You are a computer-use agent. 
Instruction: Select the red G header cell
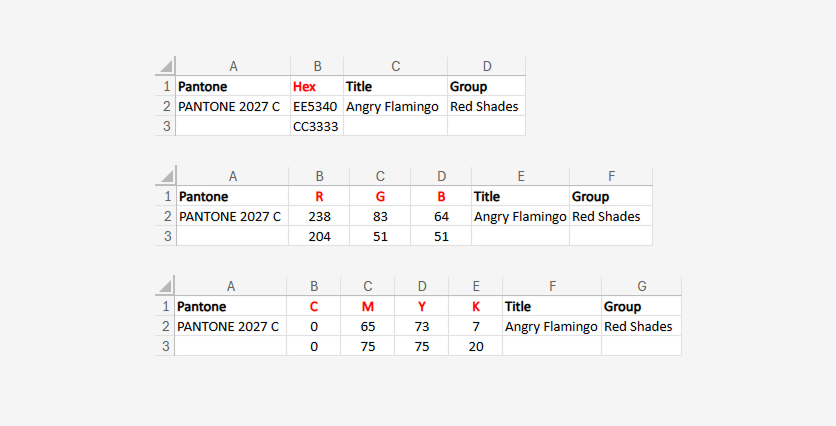[380, 196]
